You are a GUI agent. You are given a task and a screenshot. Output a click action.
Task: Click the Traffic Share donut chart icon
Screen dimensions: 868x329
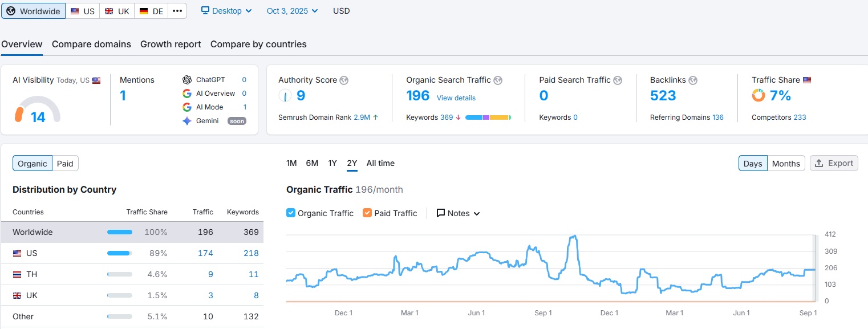[x=759, y=96]
